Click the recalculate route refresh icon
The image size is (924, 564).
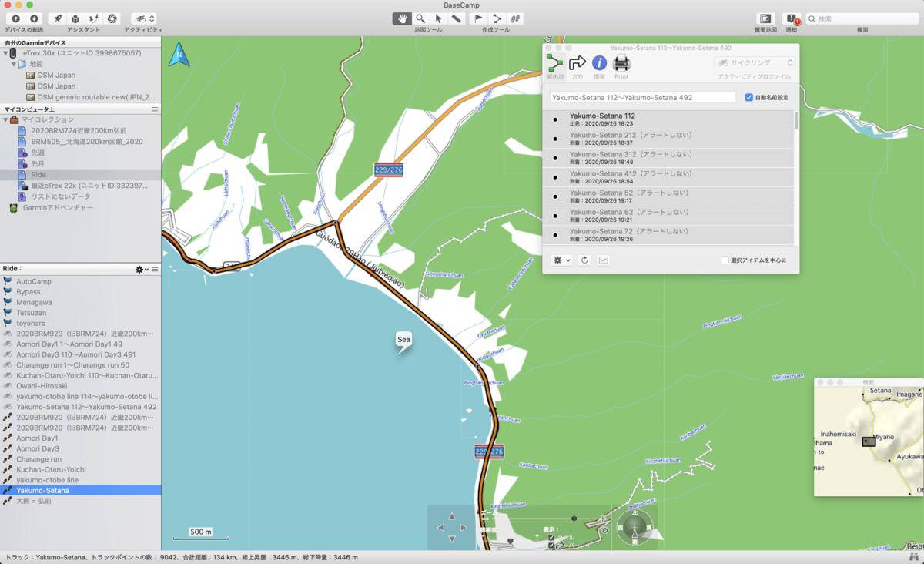tap(584, 260)
